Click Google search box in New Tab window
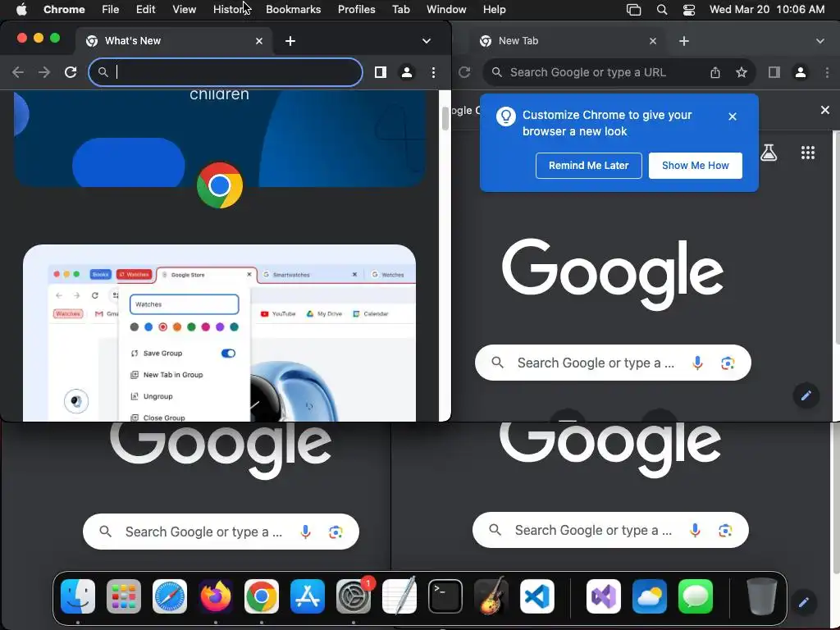Screen dimensions: 840x630 pyautogui.click(x=613, y=363)
